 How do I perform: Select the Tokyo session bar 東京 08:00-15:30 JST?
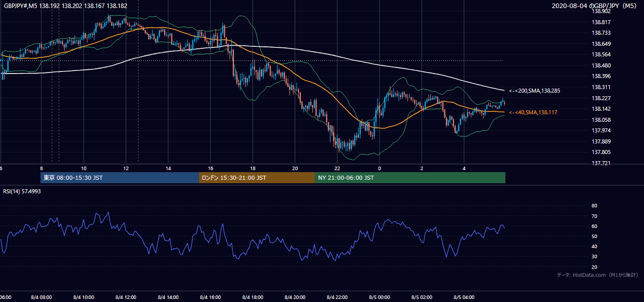(x=120, y=178)
